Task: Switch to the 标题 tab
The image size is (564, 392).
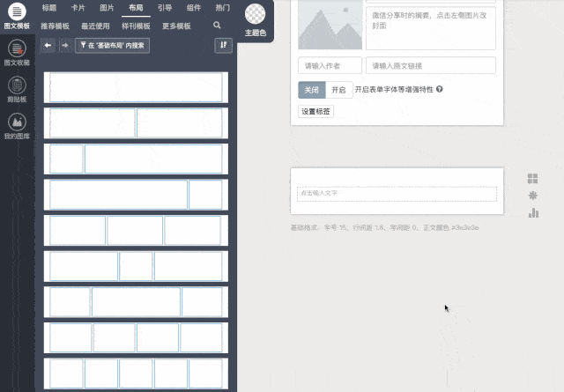Action: click(49, 8)
